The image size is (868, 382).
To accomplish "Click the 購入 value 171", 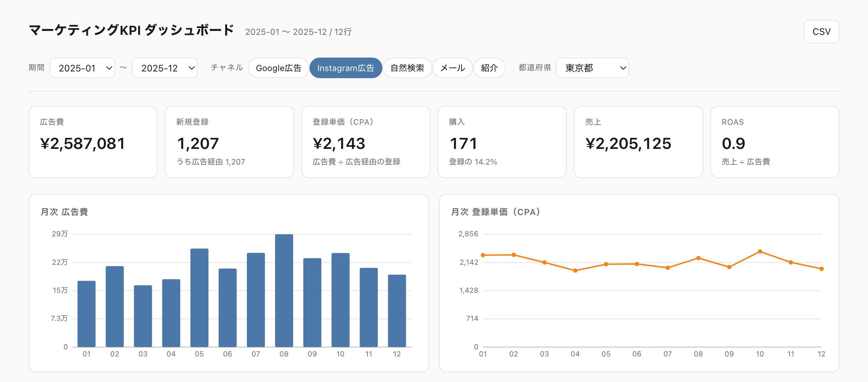I will click(463, 144).
